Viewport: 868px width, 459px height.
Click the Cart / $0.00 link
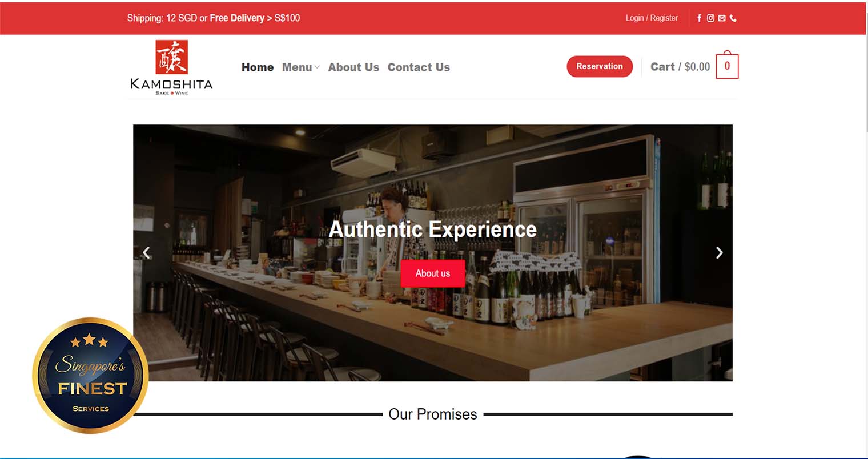[680, 67]
